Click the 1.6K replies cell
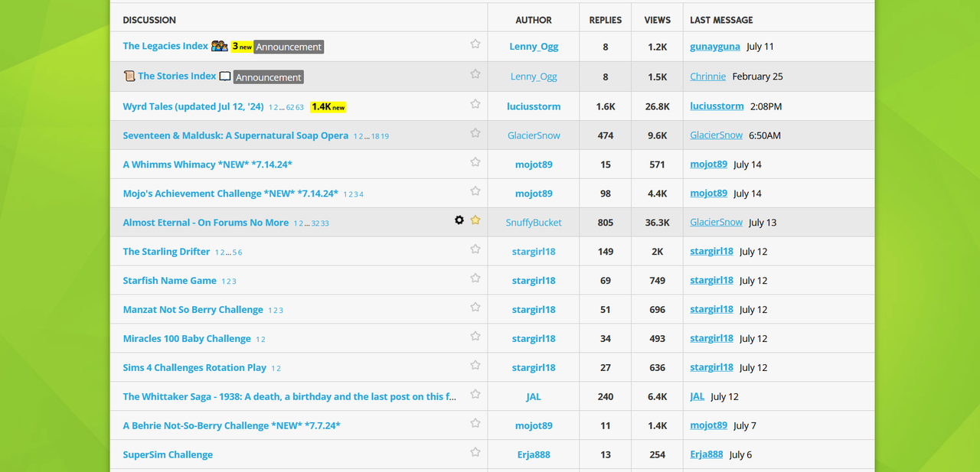Image resolution: width=980 pixels, height=472 pixels. (606, 106)
